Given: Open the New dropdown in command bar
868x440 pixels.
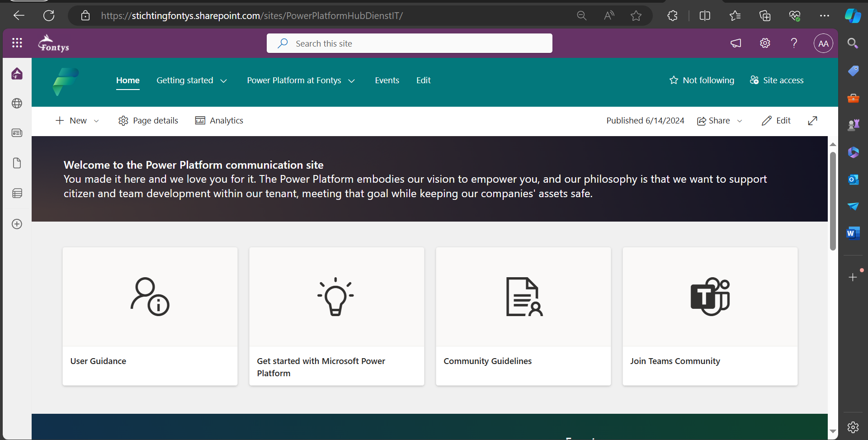Looking at the screenshot, I should (x=77, y=120).
